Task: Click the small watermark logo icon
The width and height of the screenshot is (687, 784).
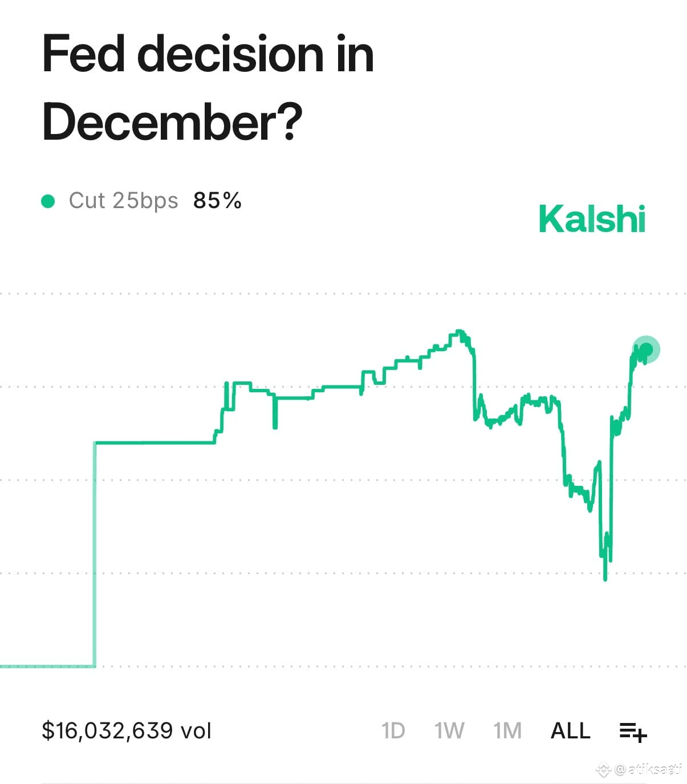Action: point(603,770)
